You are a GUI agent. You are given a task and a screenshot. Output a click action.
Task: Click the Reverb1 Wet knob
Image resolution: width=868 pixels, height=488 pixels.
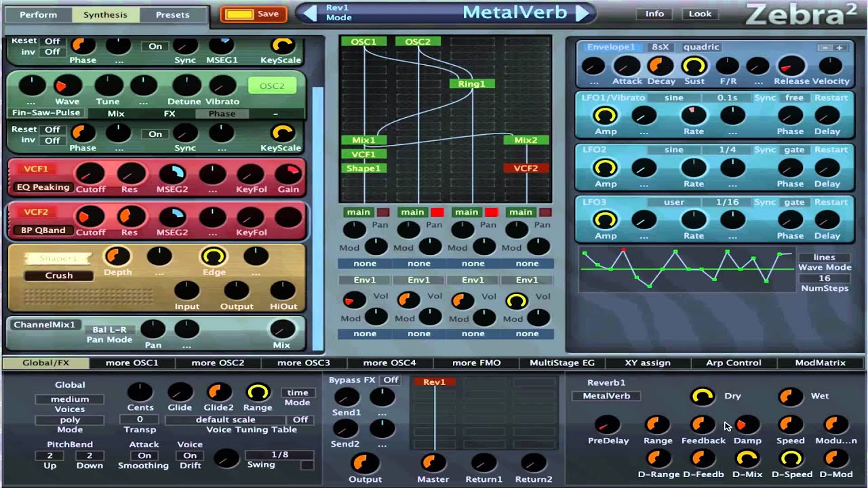(x=790, y=396)
